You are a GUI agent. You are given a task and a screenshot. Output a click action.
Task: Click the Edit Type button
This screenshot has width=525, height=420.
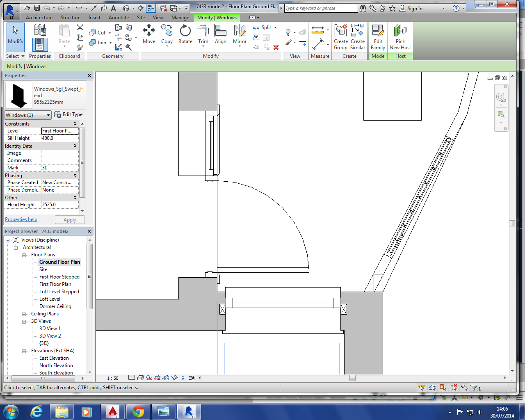pyautogui.click(x=68, y=114)
